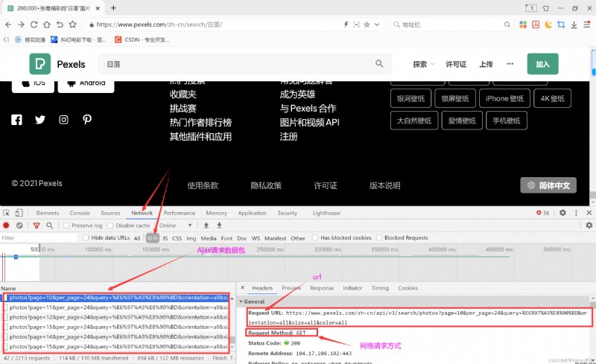Open network search magnifier icon
The height and width of the screenshot is (364, 596).
click(49, 226)
